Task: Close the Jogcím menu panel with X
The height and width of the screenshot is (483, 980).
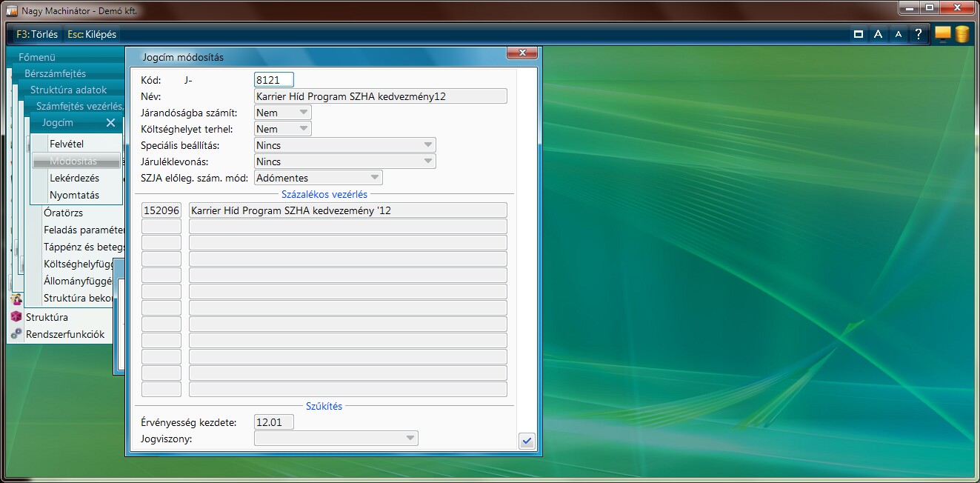Action: pyautogui.click(x=110, y=123)
